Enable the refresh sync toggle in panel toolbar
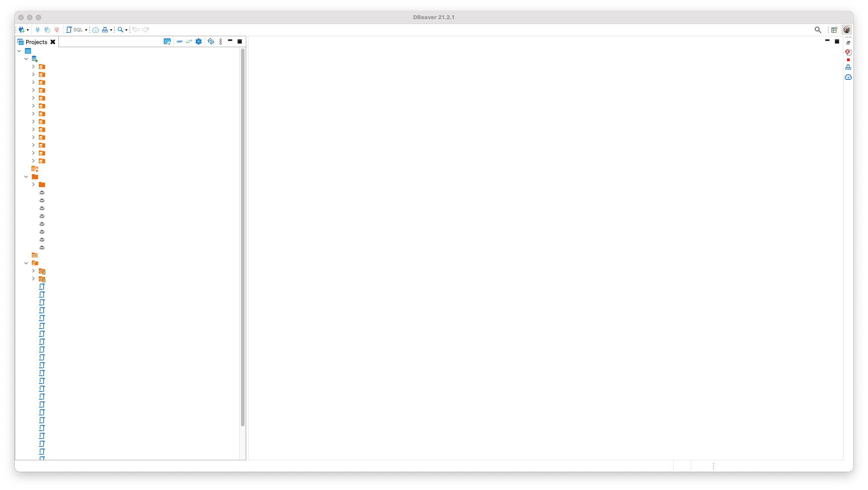This screenshot has width=868, height=490. pos(211,41)
